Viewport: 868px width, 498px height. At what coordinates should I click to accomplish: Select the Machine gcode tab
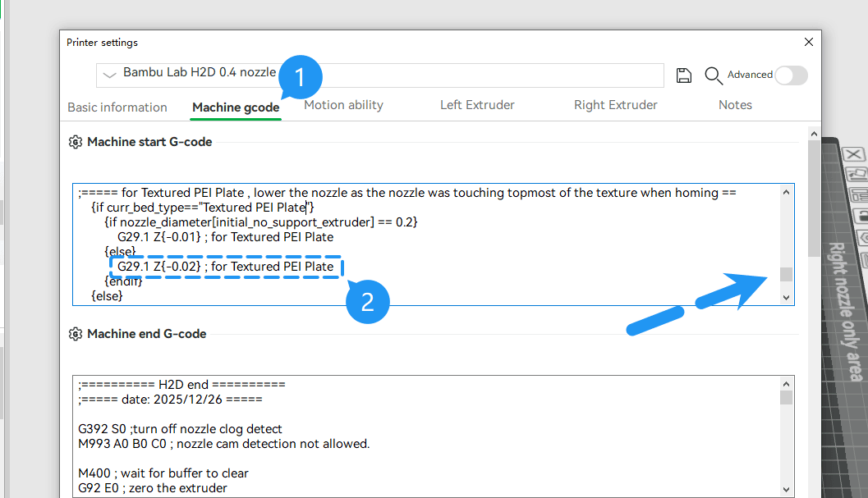[236, 107]
